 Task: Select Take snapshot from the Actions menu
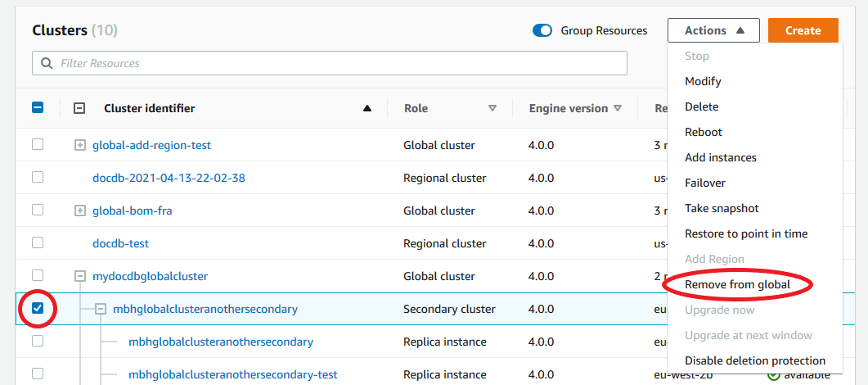click(x=722, y=208)
